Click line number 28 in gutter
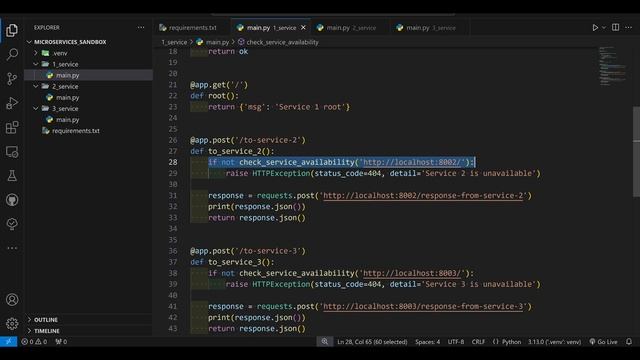 click(173, 162)
